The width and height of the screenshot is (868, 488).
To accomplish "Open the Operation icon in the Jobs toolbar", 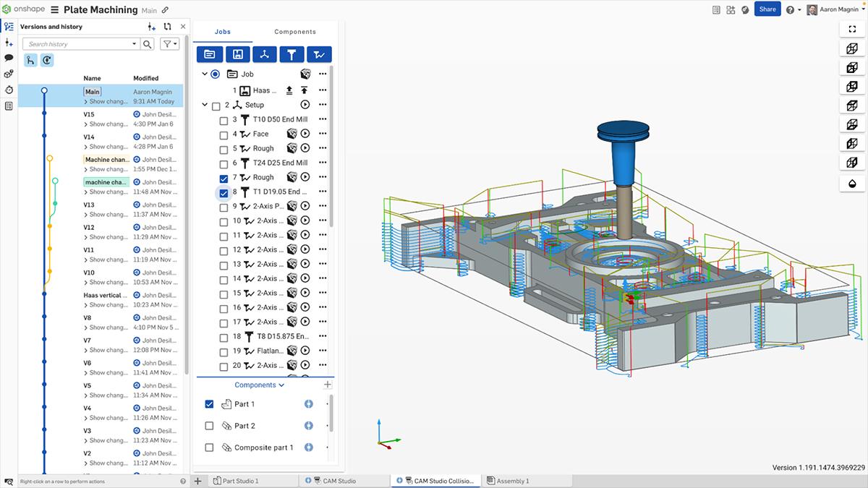I will coord(318,54).
